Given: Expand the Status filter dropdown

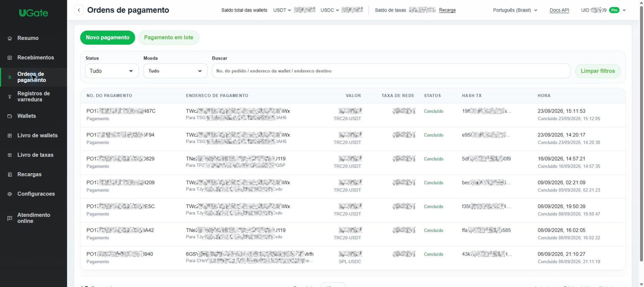Looking at the screenshot, I should pos(112,71).
